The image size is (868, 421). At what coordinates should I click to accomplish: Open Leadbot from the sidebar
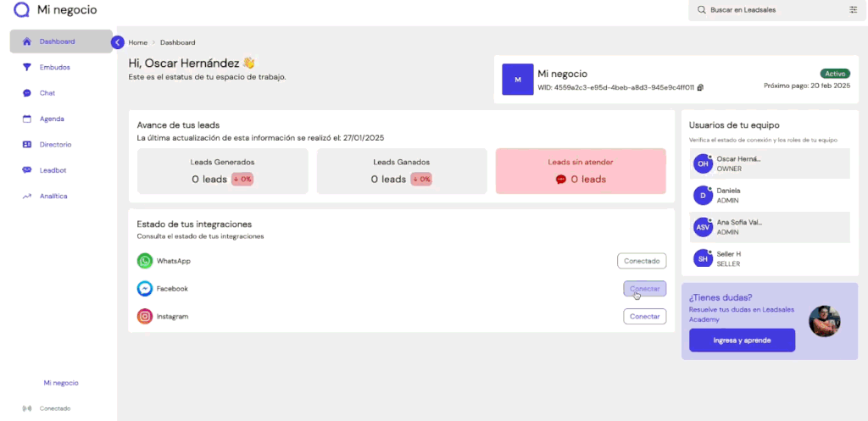click(x=53, y=170)
